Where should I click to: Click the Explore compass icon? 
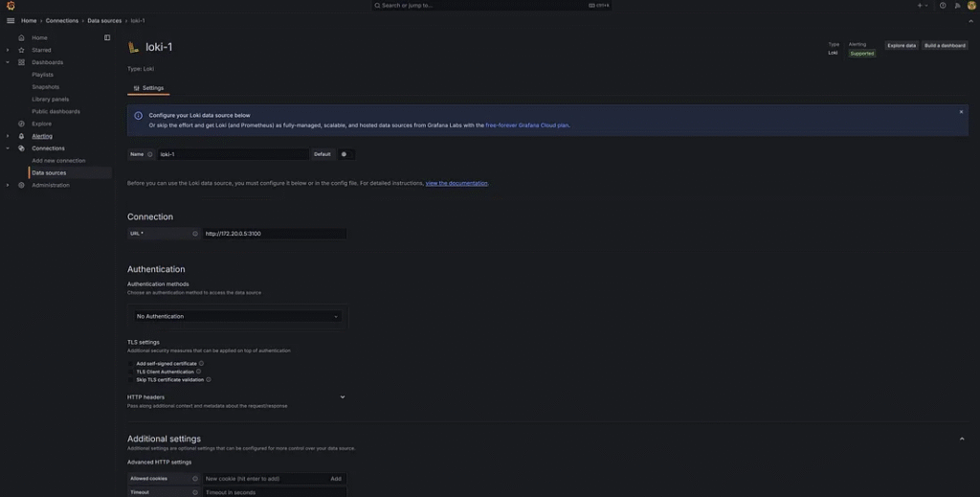click(21, 124)
